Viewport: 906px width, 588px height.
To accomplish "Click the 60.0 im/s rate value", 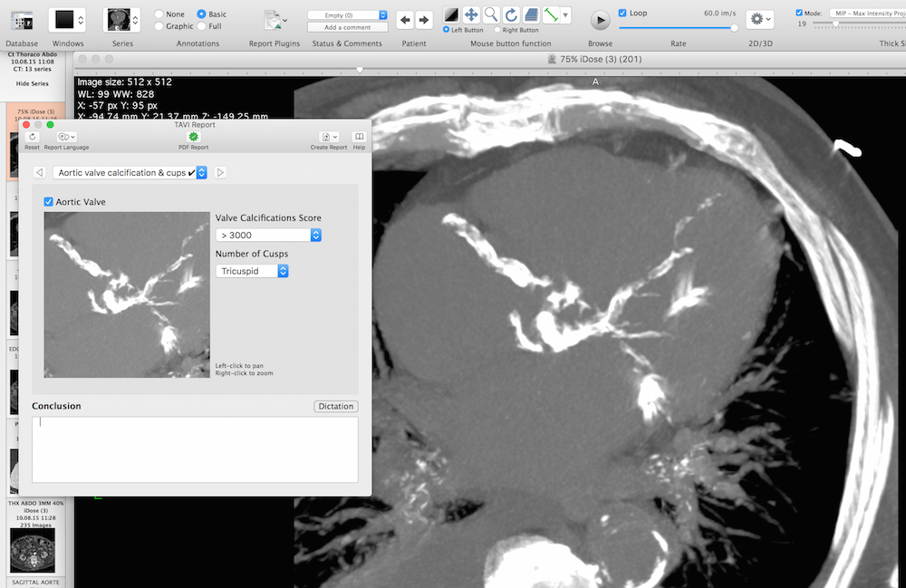I will (x=720, y=13).
